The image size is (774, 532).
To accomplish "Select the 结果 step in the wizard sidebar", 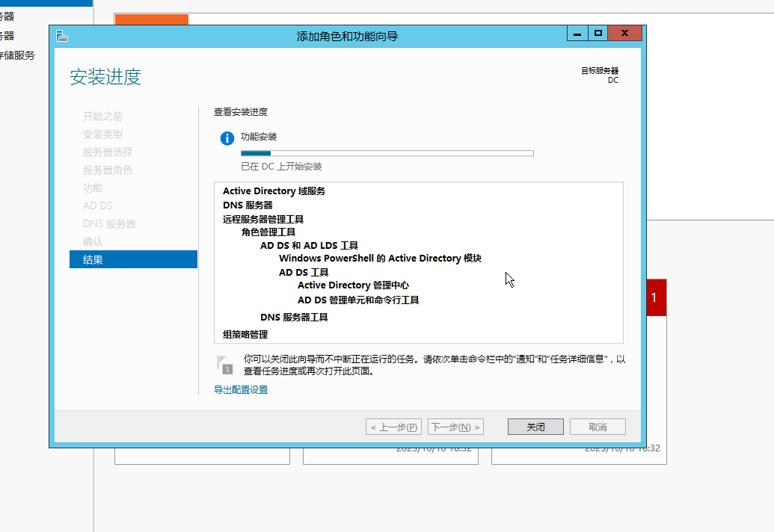I will pyautogui.click(x=133, y=259).
